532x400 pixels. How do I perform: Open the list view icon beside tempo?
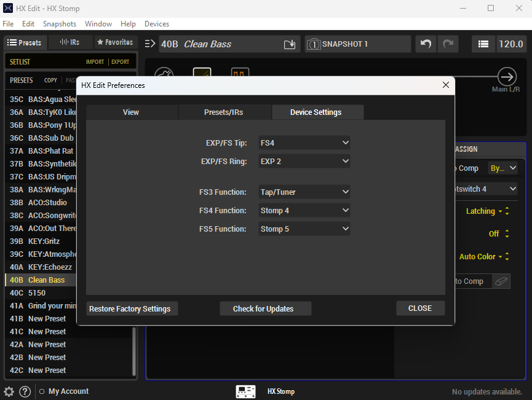point(483,44)
